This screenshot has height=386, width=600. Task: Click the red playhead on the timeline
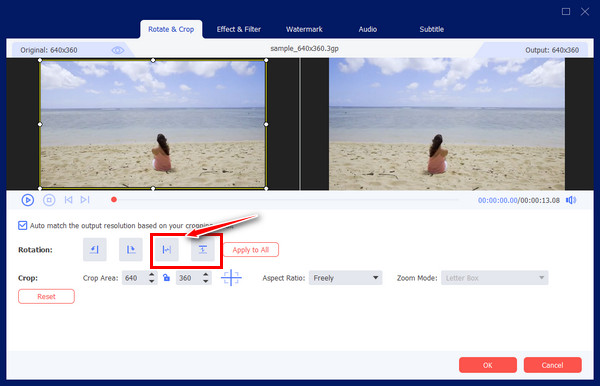[x=114, y=200]
